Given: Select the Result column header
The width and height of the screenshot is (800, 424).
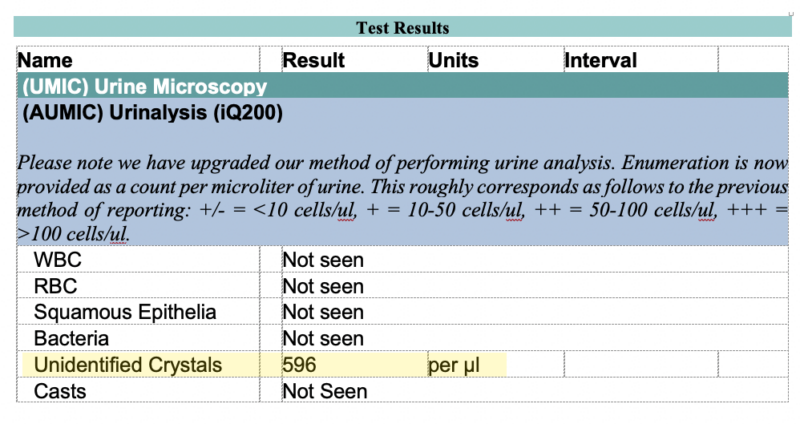Looking at the screenshot, I should tap(314, 60).
